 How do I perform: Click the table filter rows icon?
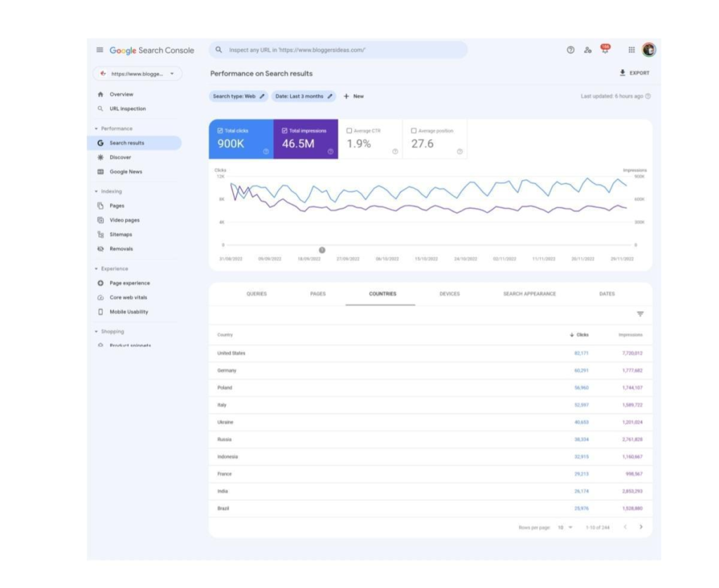click(x=640, y=314)
